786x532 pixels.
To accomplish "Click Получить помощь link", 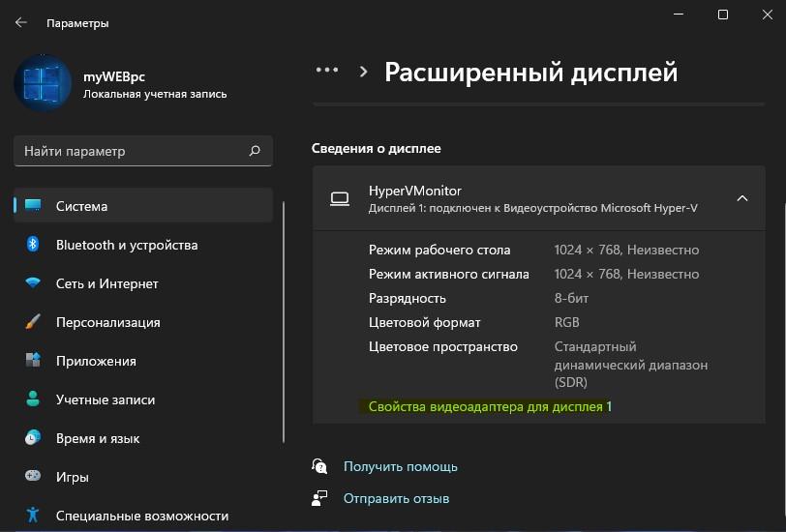I will click(400, 466).
